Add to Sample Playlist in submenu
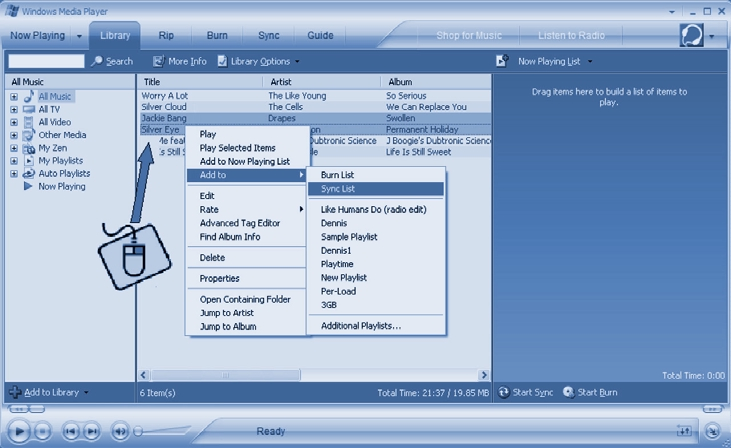Screen dimensions: 731x448 376,237
